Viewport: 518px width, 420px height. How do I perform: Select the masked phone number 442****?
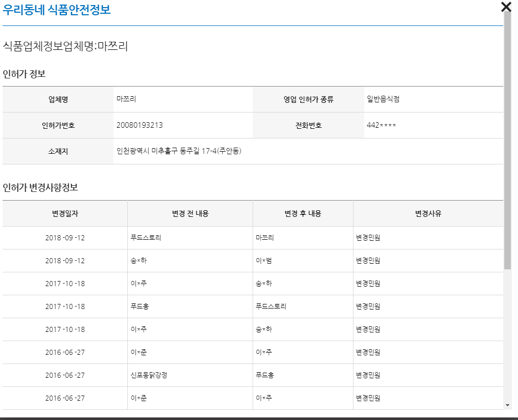click(381, 125)
